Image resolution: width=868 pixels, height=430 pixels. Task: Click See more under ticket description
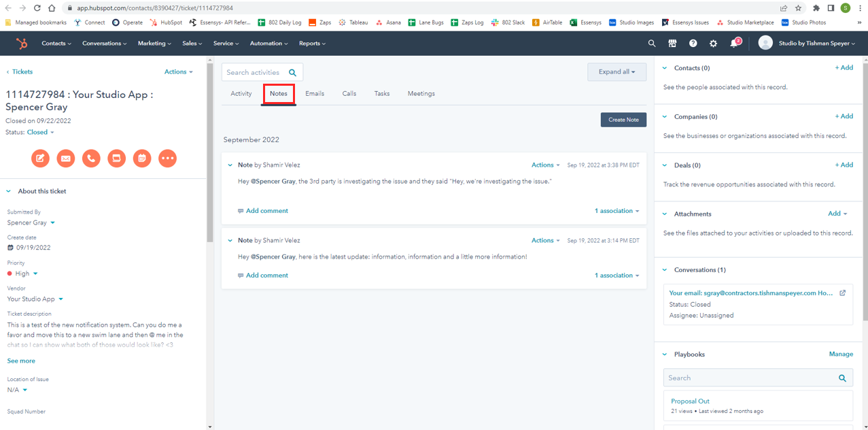pos(21,361)
